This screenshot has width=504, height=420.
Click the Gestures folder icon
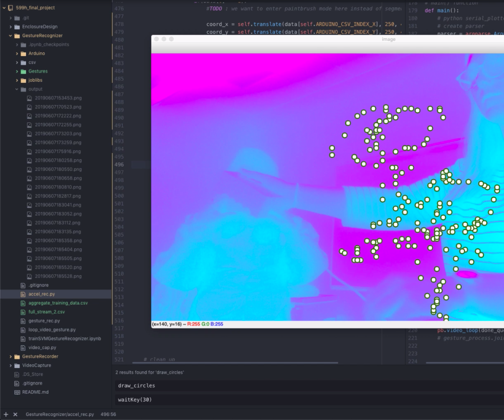(23, 71)
